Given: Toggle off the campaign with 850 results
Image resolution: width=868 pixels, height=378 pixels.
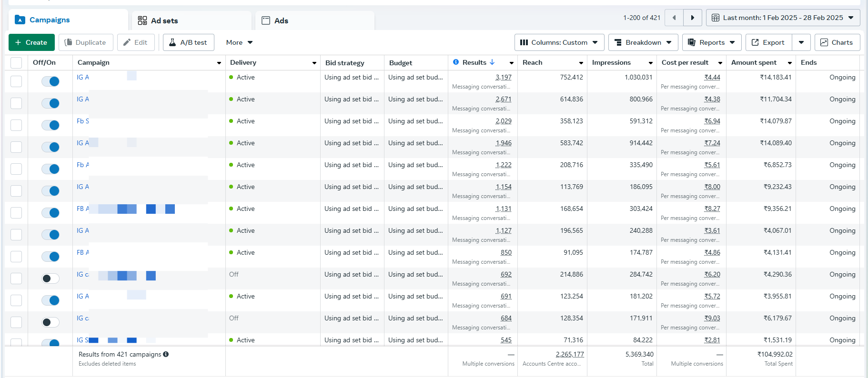Looking at the screenshot, I should coord(50,257).
